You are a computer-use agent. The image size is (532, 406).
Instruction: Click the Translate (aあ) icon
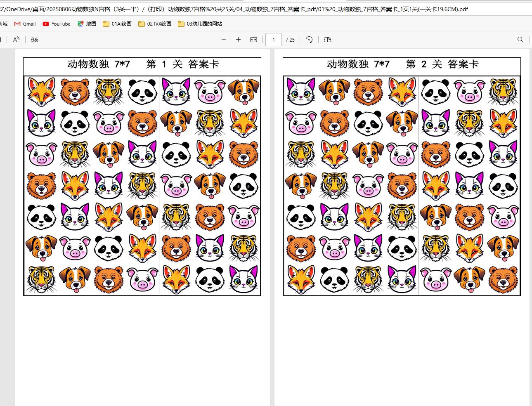(35, 40)
